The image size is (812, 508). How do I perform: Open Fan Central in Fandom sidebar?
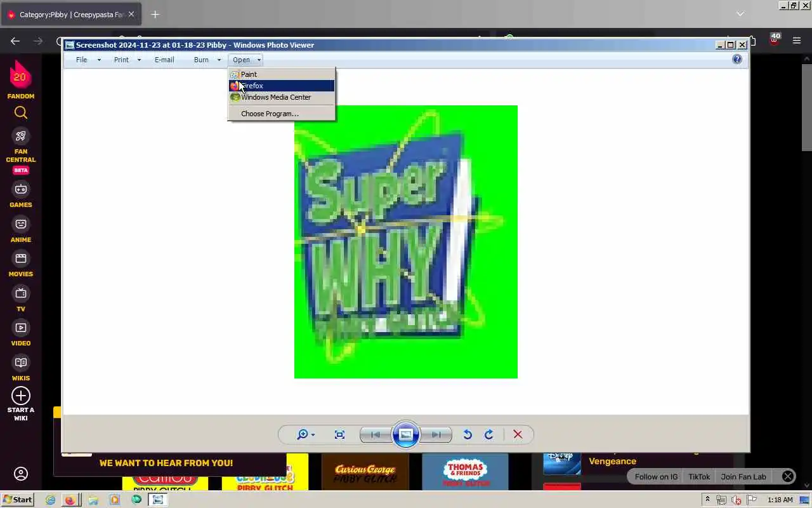tap(21, 151)
